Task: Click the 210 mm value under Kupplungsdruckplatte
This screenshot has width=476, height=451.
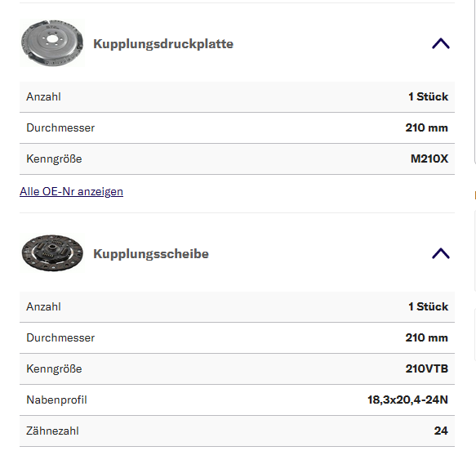Action: point(426,127)
